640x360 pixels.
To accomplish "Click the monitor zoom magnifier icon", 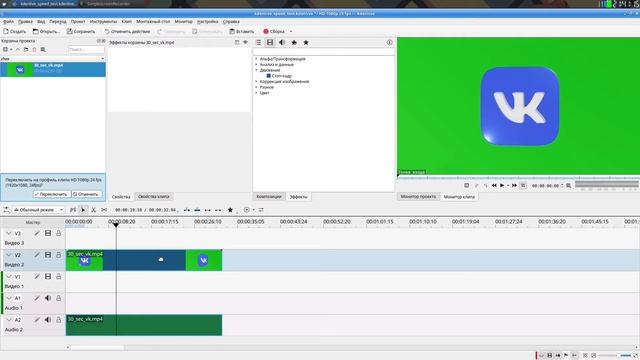I will click(x=569, y=186).
